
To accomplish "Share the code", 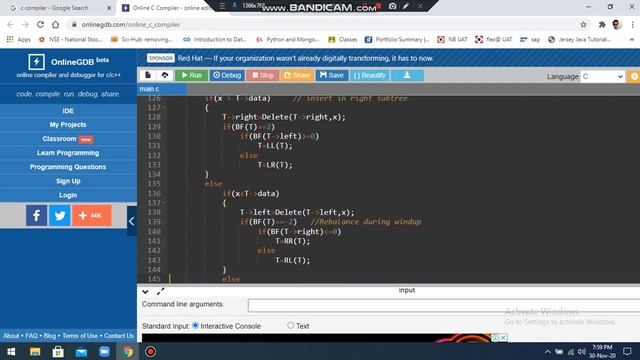I will [297, 75].
